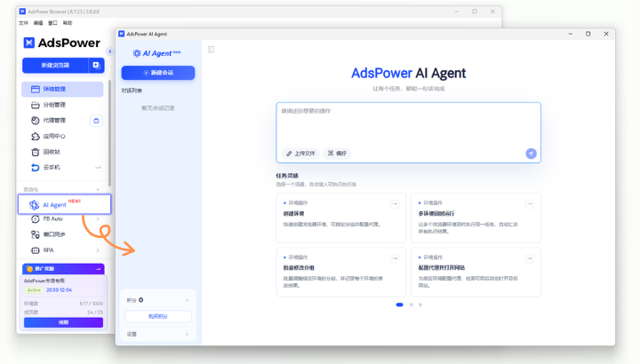Screen dimensions: 640x364
Task: Expand RPA submenu chevron
Action: pos(98,250)
